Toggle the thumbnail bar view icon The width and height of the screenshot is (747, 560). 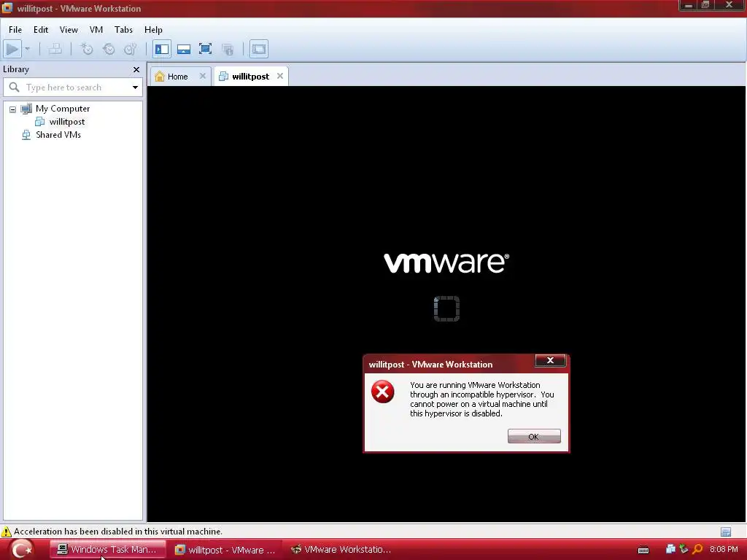pyautogui.click(x=183, y=49)
